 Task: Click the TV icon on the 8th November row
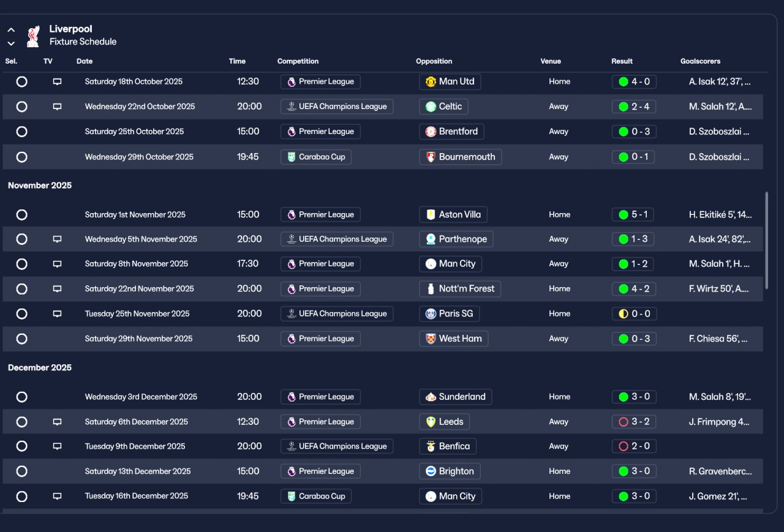click(57, 264)
